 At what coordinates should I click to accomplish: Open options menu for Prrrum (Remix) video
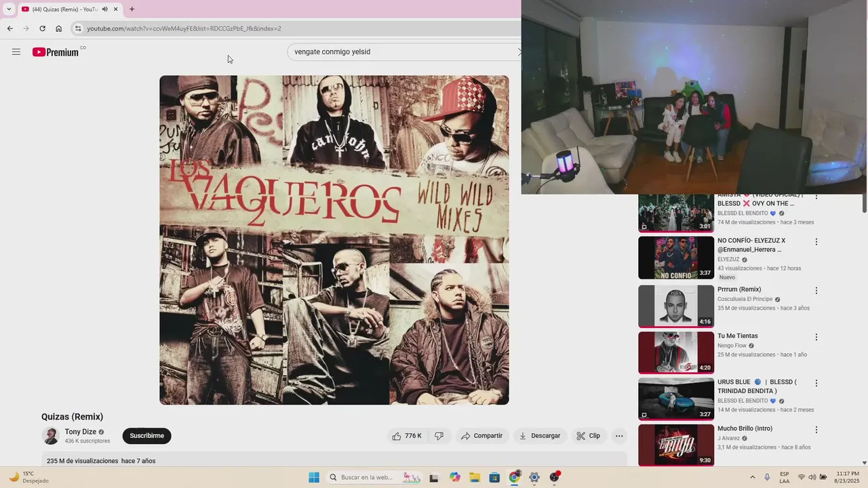816,291
